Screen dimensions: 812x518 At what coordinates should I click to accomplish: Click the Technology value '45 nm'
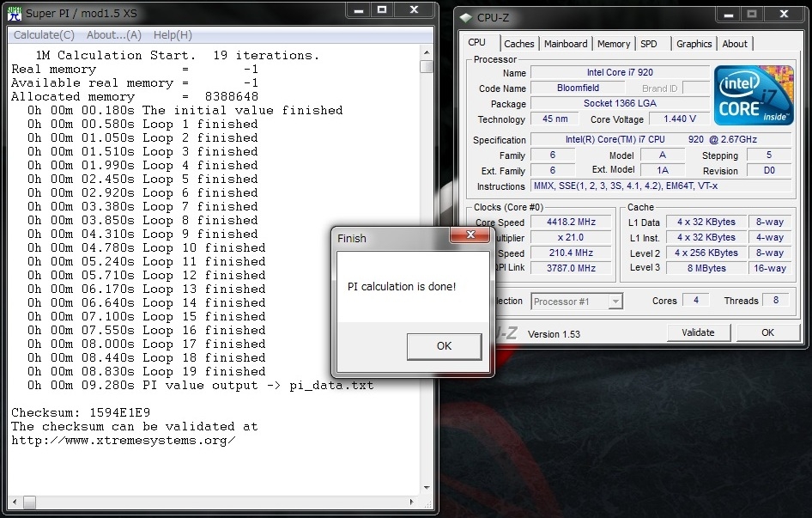coord(555,119)
